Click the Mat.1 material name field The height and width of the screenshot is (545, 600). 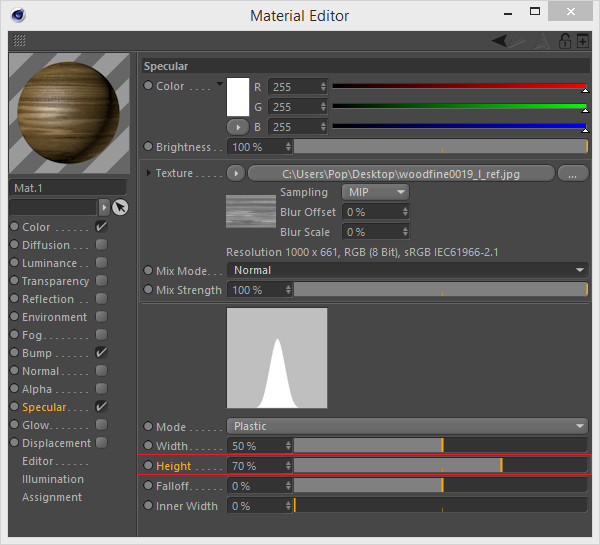pos(68,187)
